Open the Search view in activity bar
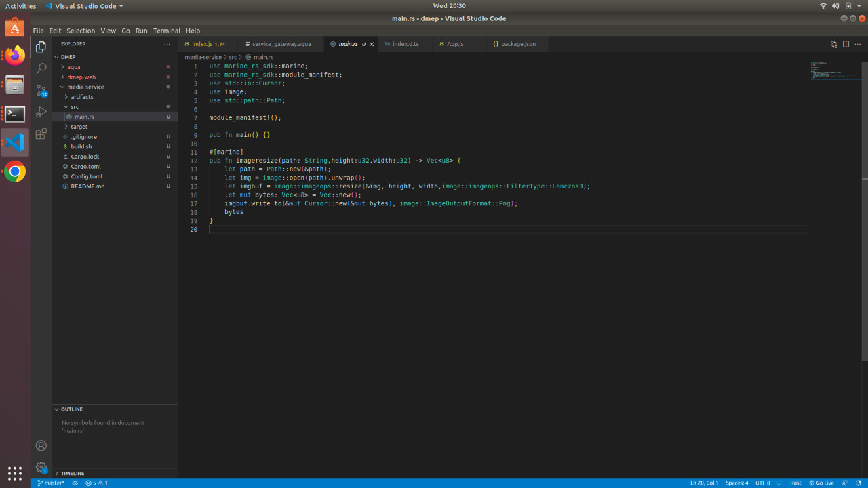 tap(41, 68)
